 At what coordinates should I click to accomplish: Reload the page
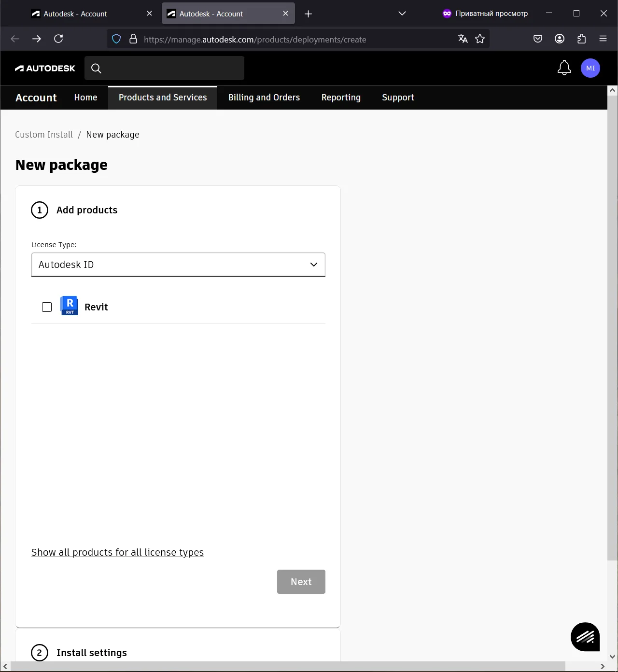click(58, 39)
